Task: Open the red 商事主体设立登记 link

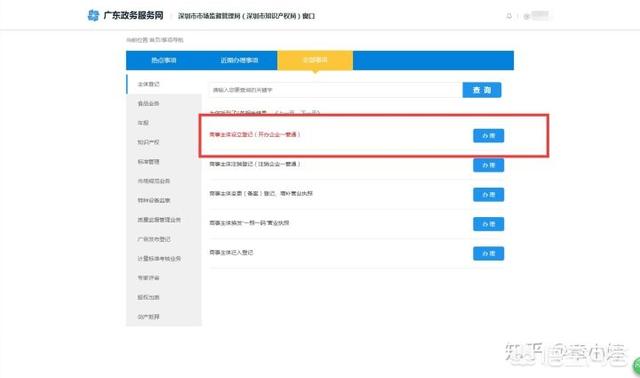Action: click(x=255, y=134)
